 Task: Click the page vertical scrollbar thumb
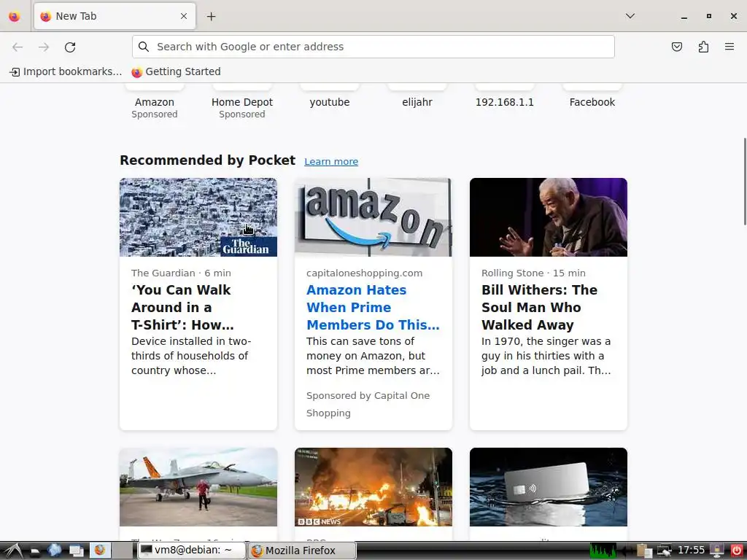(745, 182)
